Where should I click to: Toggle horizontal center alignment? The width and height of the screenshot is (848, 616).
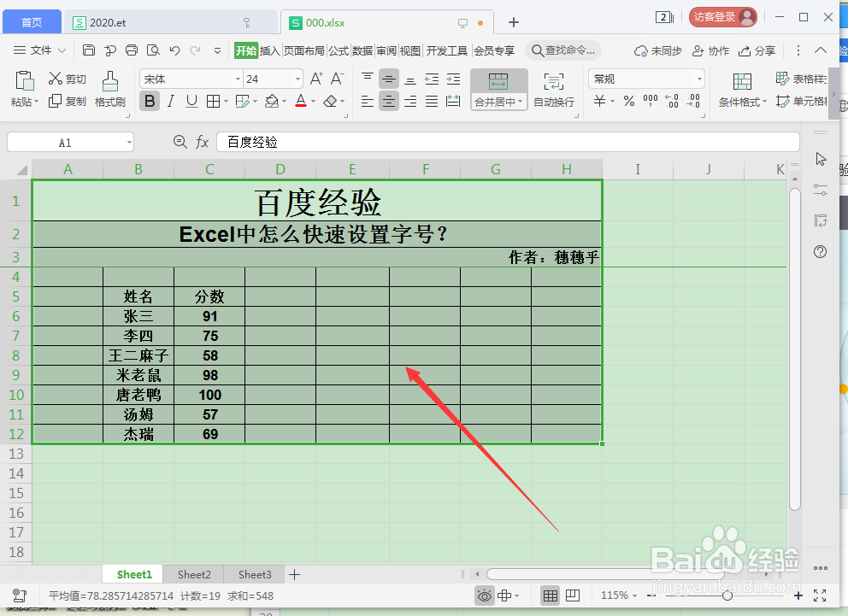389,101
